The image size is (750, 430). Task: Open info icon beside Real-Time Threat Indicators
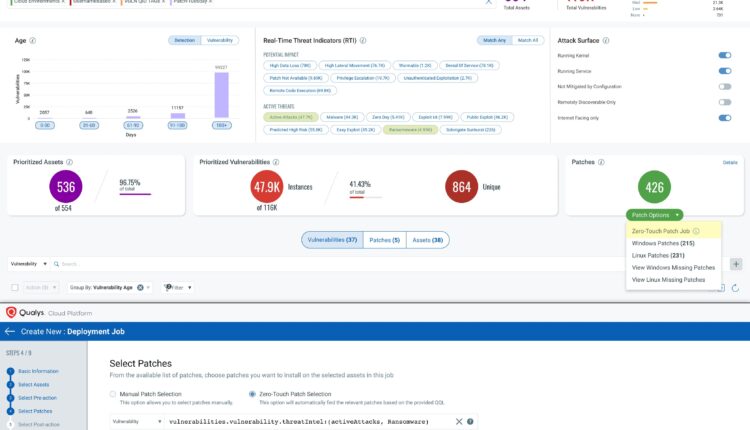pos(363,41)
